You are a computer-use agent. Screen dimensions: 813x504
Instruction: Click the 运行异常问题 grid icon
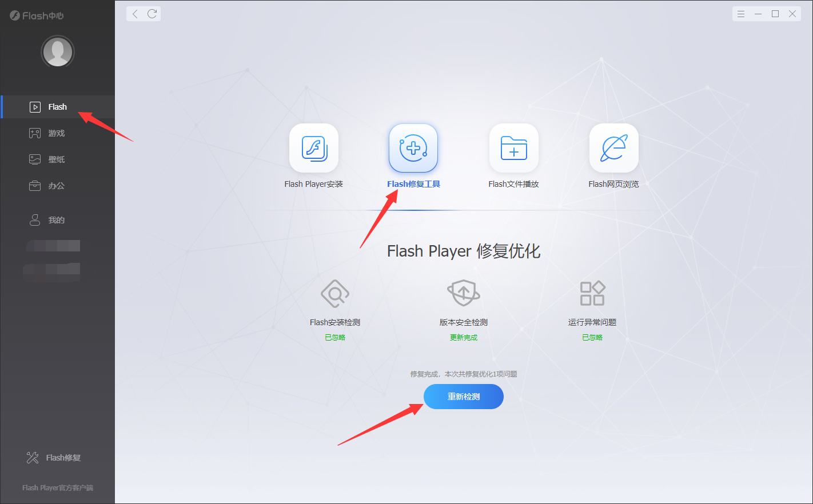[x=592, y=293]
